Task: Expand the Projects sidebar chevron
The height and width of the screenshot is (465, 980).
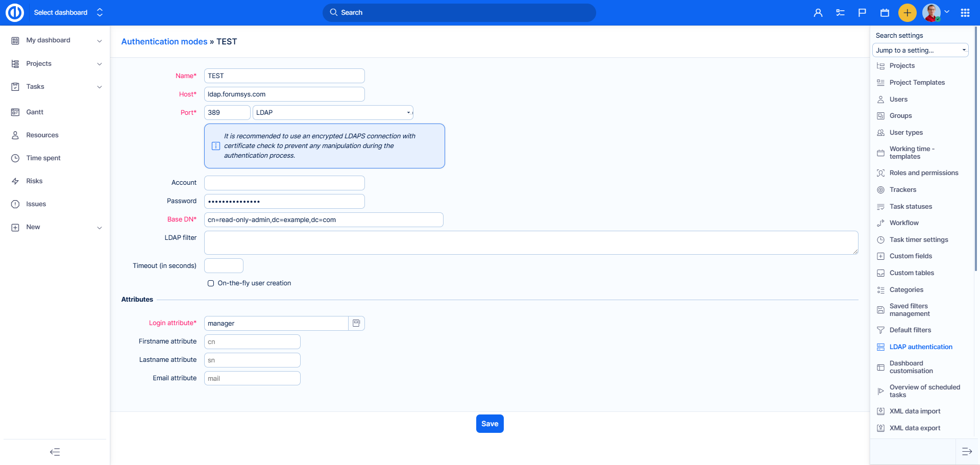Action: point(100,64)
